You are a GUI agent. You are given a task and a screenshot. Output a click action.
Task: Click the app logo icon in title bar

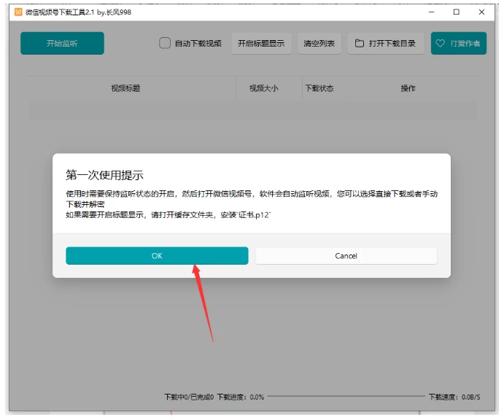18,12
